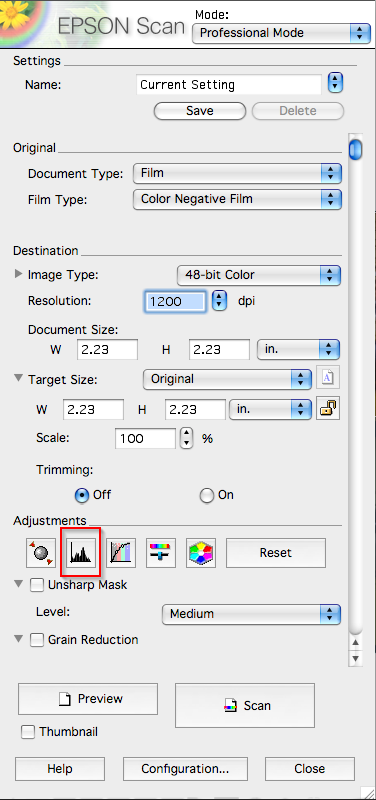The width and height of the screenshot is (376, 800).
Task: Enable the Unsharp Mask checkbox
Action: click(x=37, y=585)
